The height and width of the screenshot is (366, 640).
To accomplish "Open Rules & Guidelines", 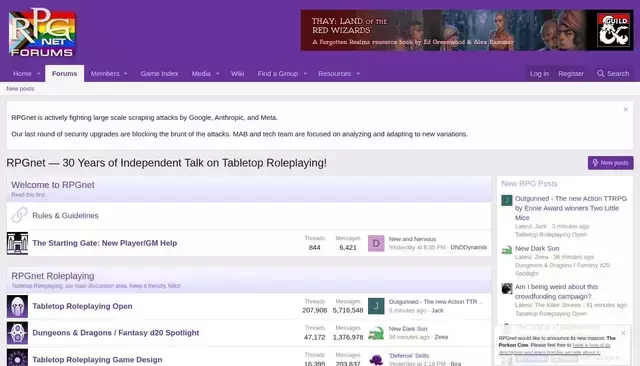I will click(65, 215).
